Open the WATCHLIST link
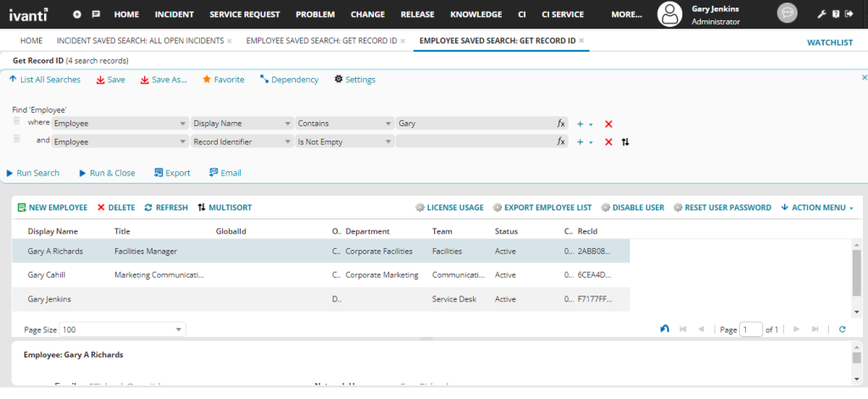Image resolution: width=868 pixels, height=399 pixels. pyautogui.click(x=830, y=42)
